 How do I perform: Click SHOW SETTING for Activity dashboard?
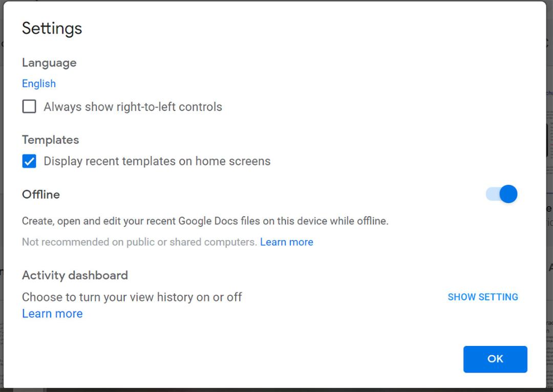[483, 297]
